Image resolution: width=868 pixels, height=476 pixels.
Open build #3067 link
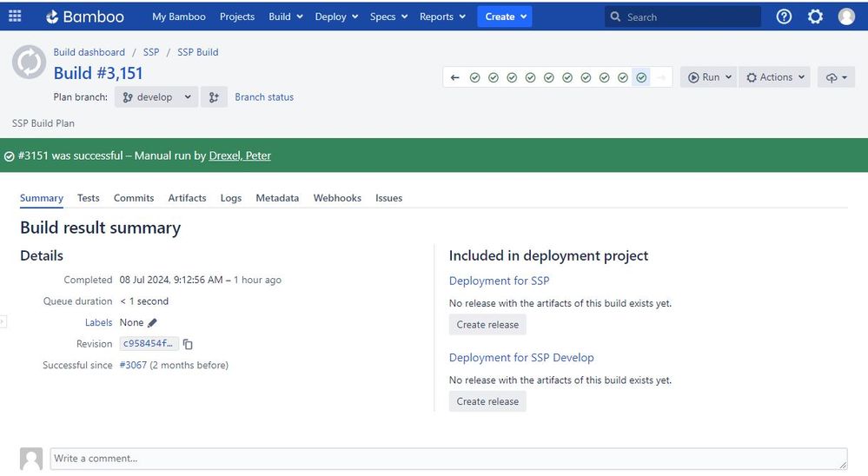point(134,366)
